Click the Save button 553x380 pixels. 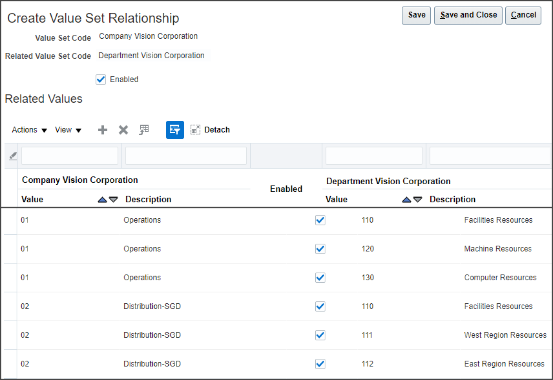click(417, 15)
